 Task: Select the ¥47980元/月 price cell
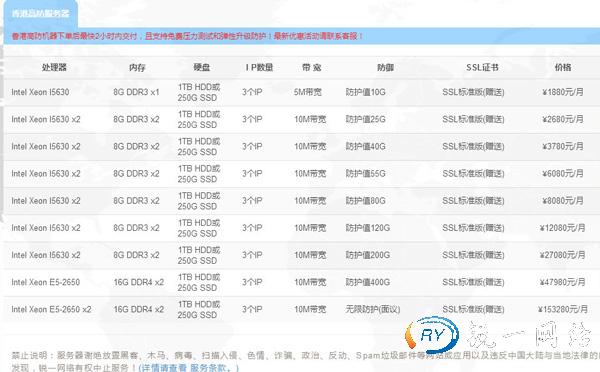[x=562, y=282]
